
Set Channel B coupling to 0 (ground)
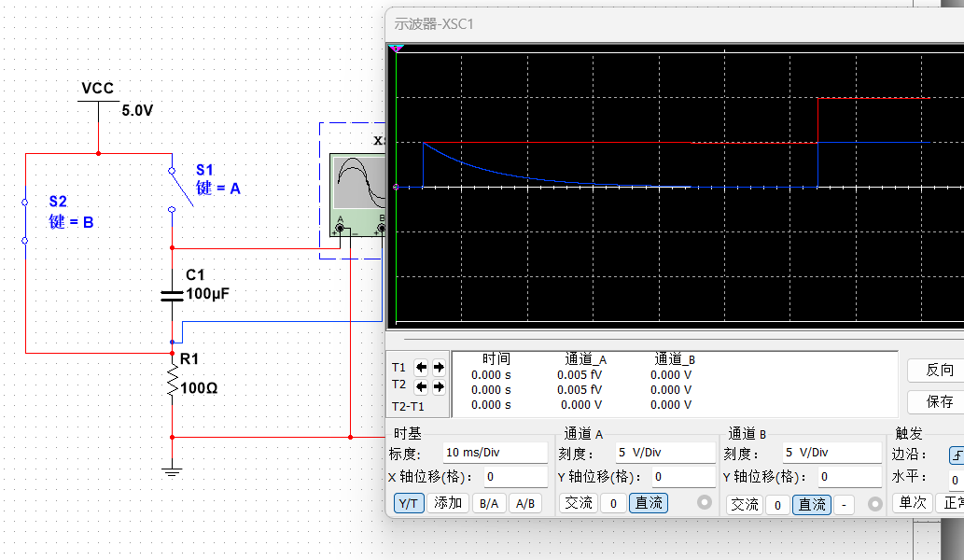777,505
